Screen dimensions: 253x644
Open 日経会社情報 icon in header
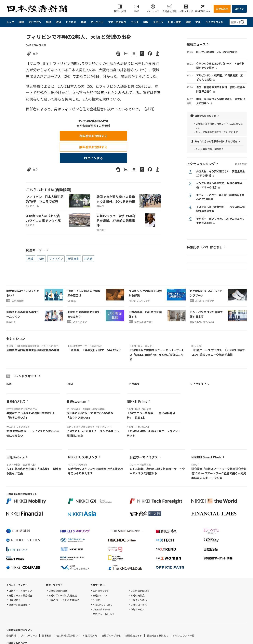(x=169, y=8)
